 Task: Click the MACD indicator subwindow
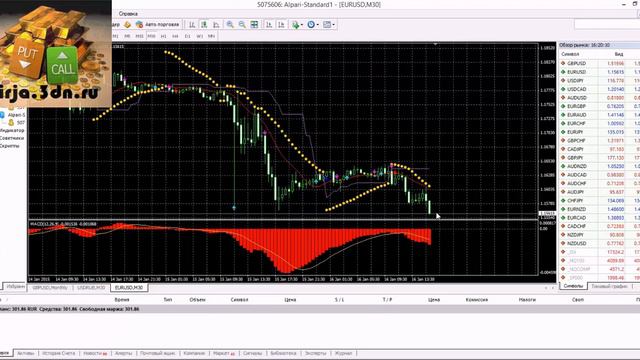tap(283, 248)
